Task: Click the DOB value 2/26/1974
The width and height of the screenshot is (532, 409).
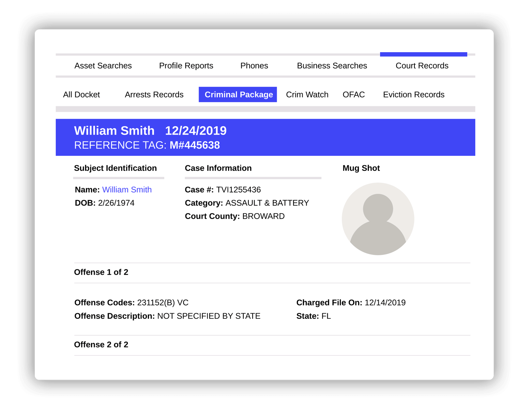Action: (116, 203)
